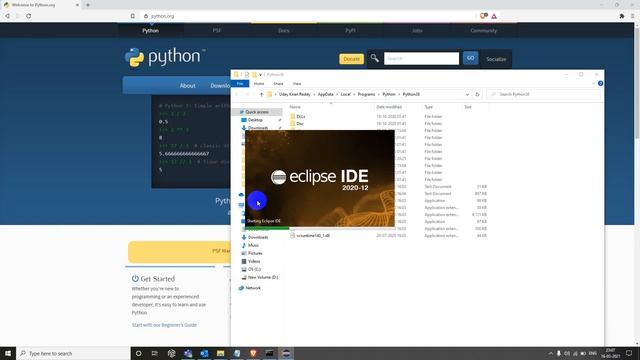Click the GO search button

pyautogui.click(x=471, y=58)
